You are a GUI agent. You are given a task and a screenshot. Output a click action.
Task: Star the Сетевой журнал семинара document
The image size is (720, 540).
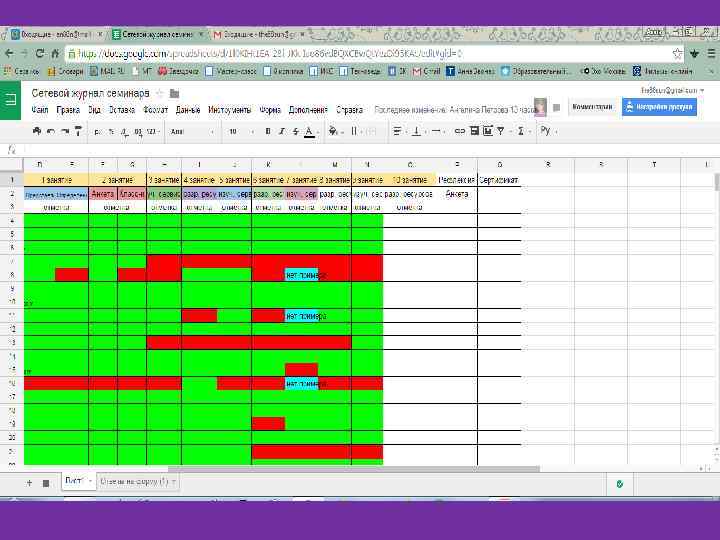coord(160,94)
